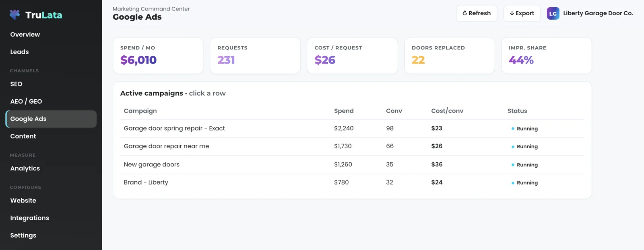Screen dimensions: 644x250
Task: Select Google Ads sidebar item
Action: [x=51, y=119]
